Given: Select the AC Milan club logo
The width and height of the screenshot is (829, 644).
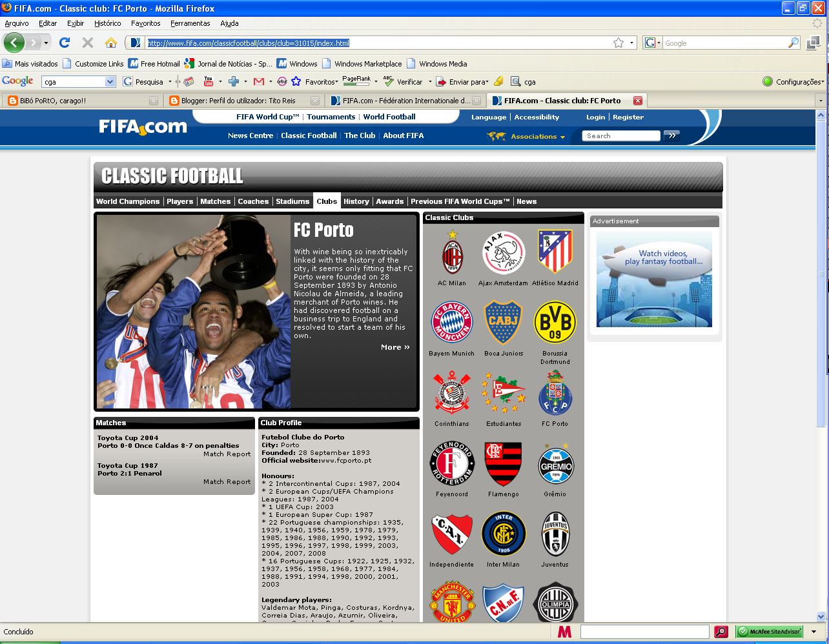Looking at the screenshot, I should [x=452, y=253].
